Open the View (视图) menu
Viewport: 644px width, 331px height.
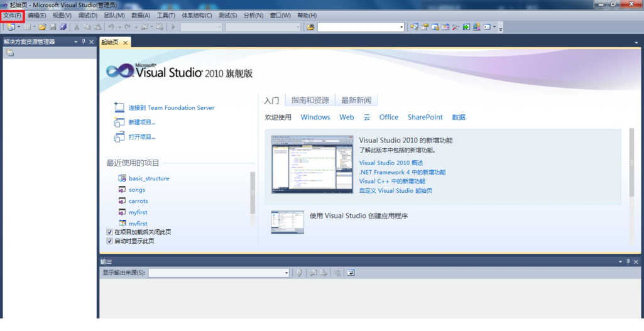pyautogui.click(x=62, y=16)
